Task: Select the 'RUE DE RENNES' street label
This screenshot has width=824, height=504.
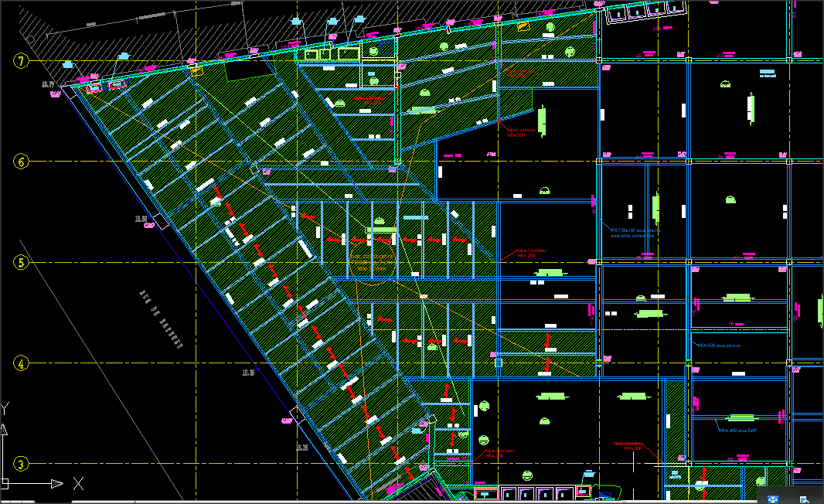Action: coord(161,320)
